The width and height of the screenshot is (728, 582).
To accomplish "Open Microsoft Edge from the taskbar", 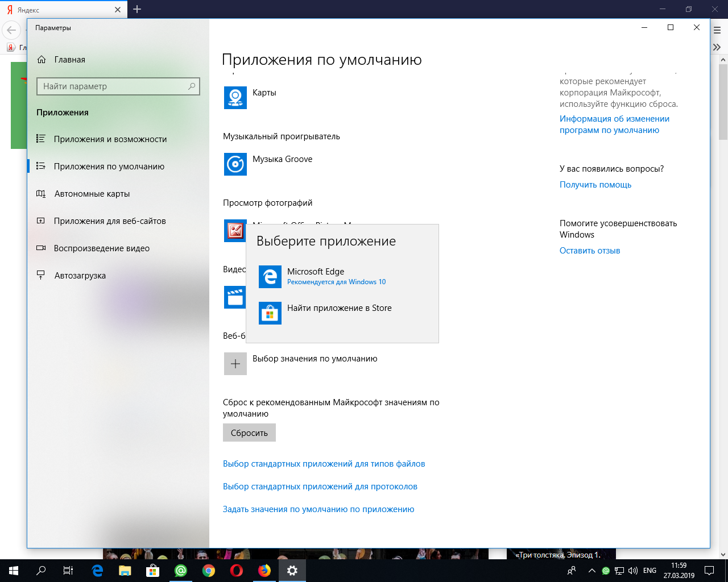I will tap(97, 571).
